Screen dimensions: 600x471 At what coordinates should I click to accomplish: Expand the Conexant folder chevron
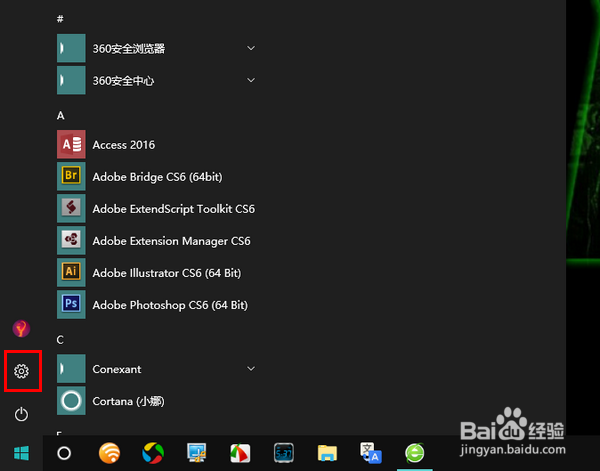251,369
